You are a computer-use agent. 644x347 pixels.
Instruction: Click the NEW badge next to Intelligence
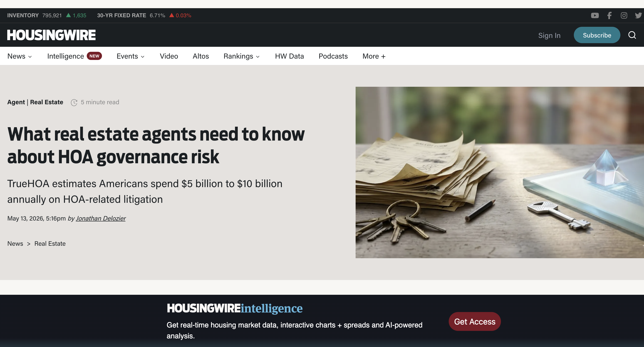(x=94, y=56)
